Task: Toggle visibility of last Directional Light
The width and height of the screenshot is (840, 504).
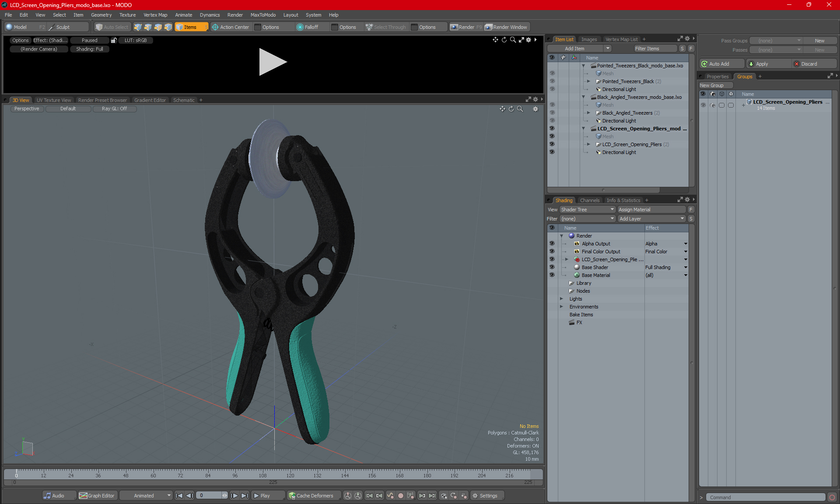Action: 552,152
